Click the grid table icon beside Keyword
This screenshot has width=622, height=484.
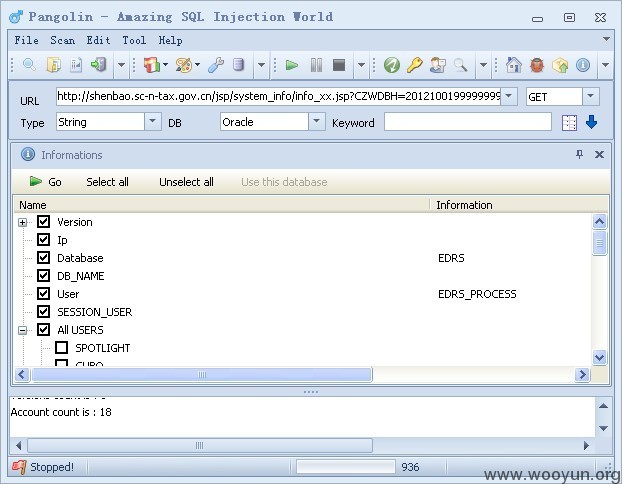click(x=569, y=123)
